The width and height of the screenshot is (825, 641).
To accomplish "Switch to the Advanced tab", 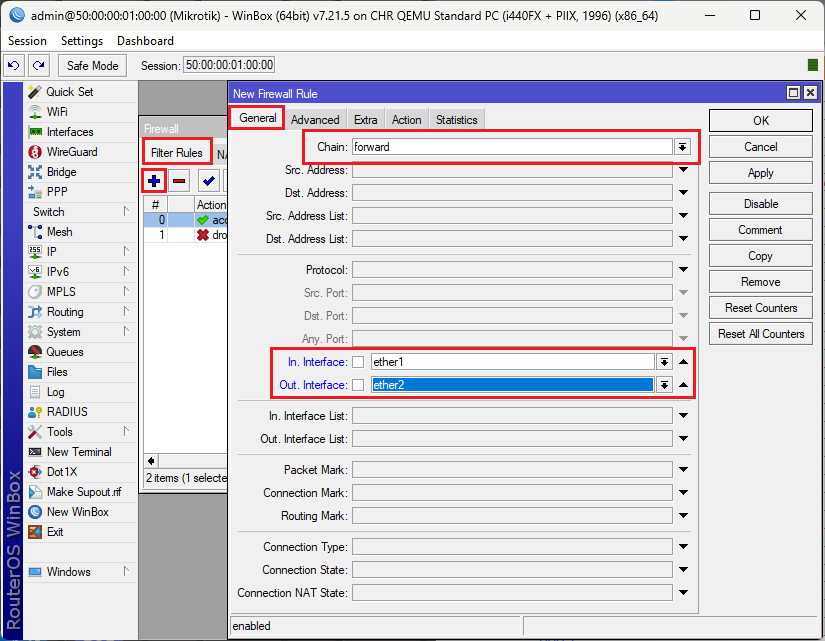I will (x=315, y=120).
